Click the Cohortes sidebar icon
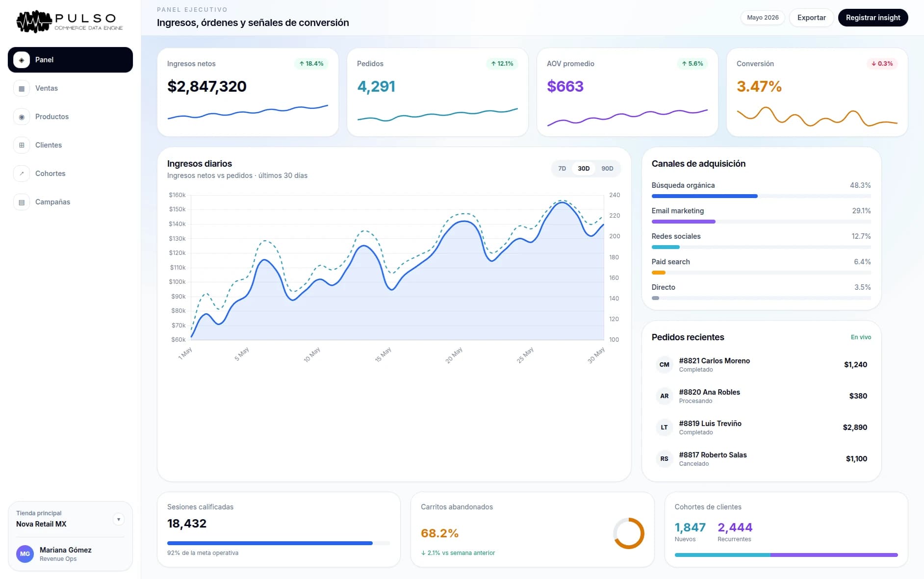924x579 pixels. [22, 174]
